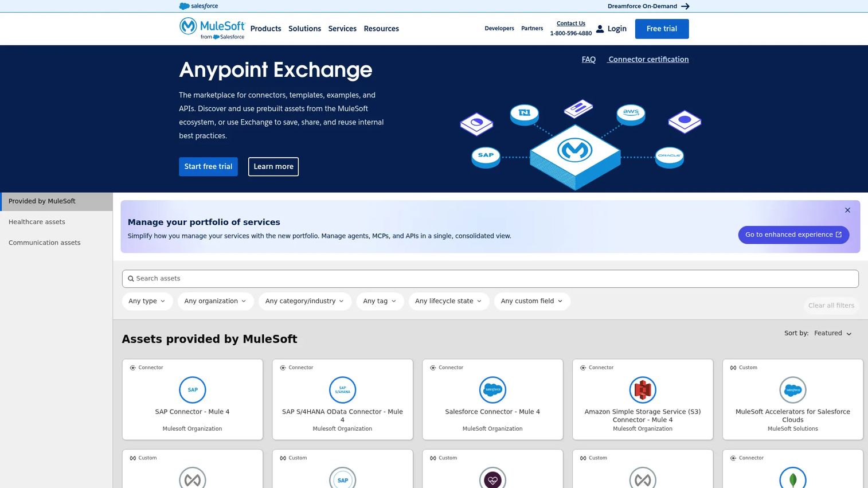
Task: Open the FAQ link
Action: [x=589, y=59]
